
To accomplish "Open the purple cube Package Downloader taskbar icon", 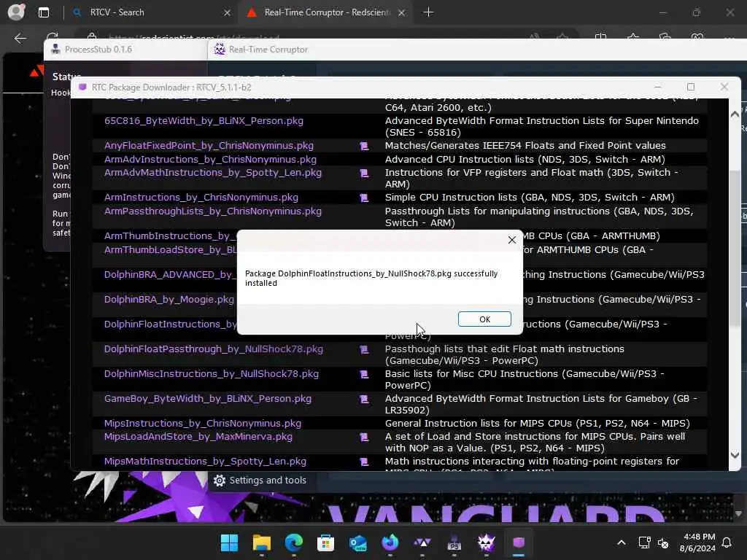I will coord(519,542).
